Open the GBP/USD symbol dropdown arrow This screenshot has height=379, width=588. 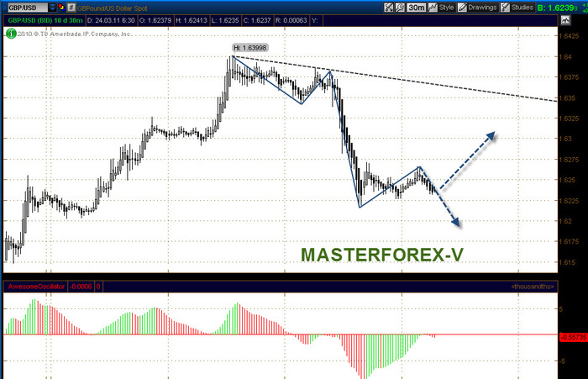(52, 8)
